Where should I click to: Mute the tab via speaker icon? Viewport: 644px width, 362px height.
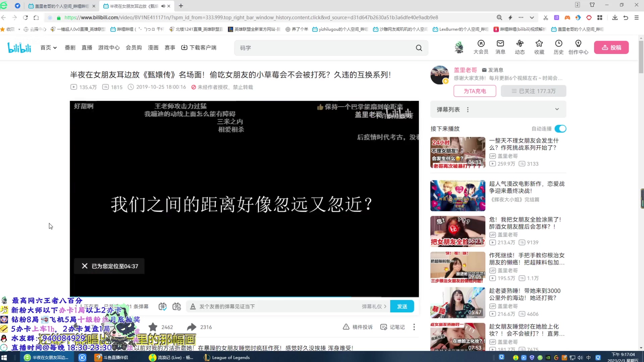163,6
